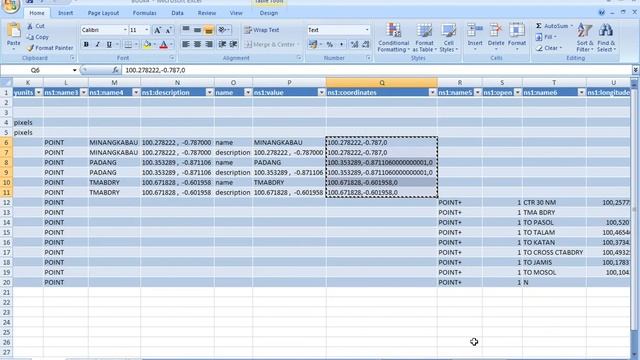The width and height of the screenshot is (640, 360).
Task: Click the Decrease Indent icon
Action: (x=222, y=44)
